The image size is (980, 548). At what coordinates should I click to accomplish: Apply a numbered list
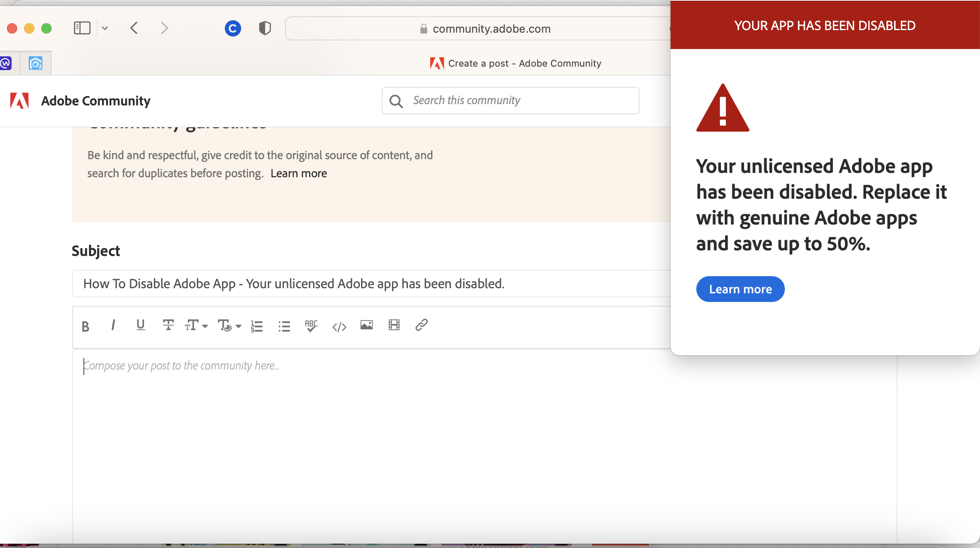(257, 326)
